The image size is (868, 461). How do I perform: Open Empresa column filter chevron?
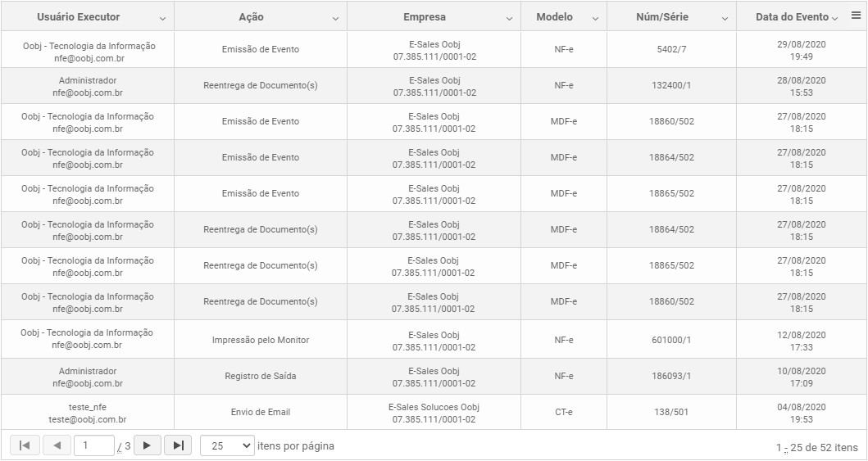(x=509, y=18)
